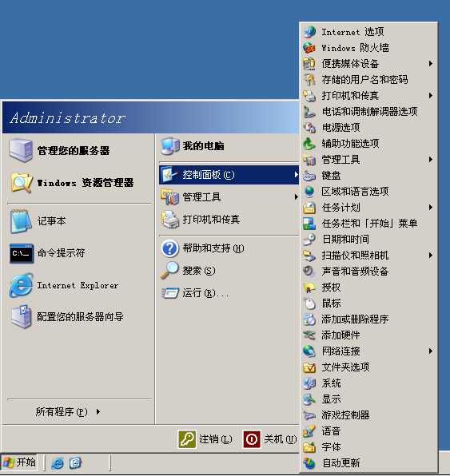450x476 pixels.
Task: Click the 显示 display icon
Action: 309,399
